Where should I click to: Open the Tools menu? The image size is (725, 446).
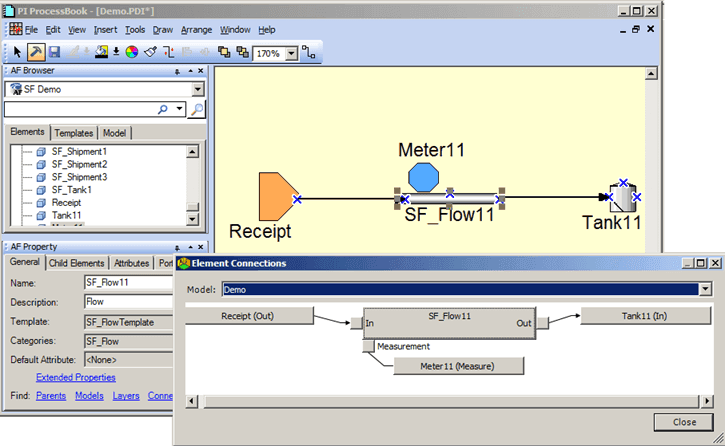tap(135, 30)
